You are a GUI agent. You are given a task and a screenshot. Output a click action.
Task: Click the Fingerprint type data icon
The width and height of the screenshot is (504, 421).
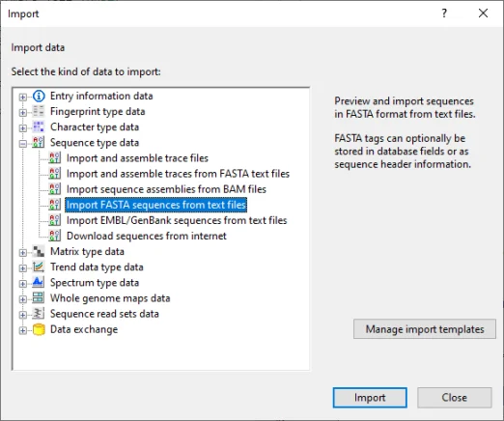[39, 111]
